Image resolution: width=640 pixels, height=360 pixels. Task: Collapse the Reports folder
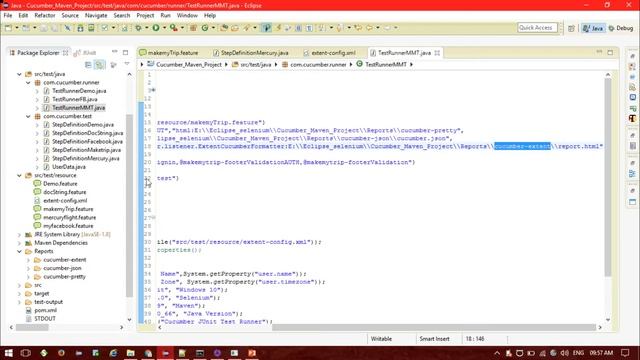[19, 251]
